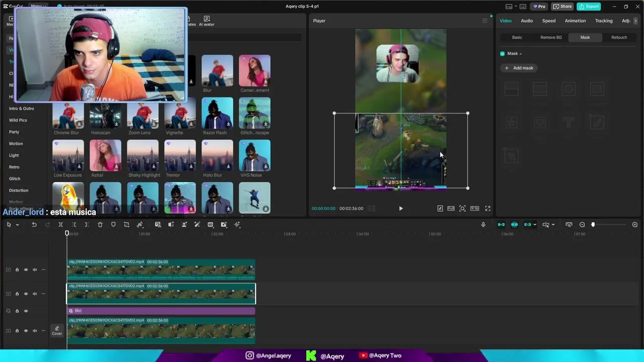This screenshot has width=644, height=362.
Task: Open the Player panel menu
Action: (x=485, y=21)
